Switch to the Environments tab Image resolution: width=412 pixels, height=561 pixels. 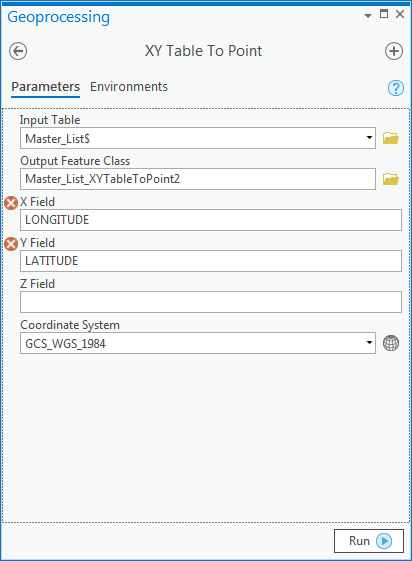pyautogui.click(x=129, y=87)
